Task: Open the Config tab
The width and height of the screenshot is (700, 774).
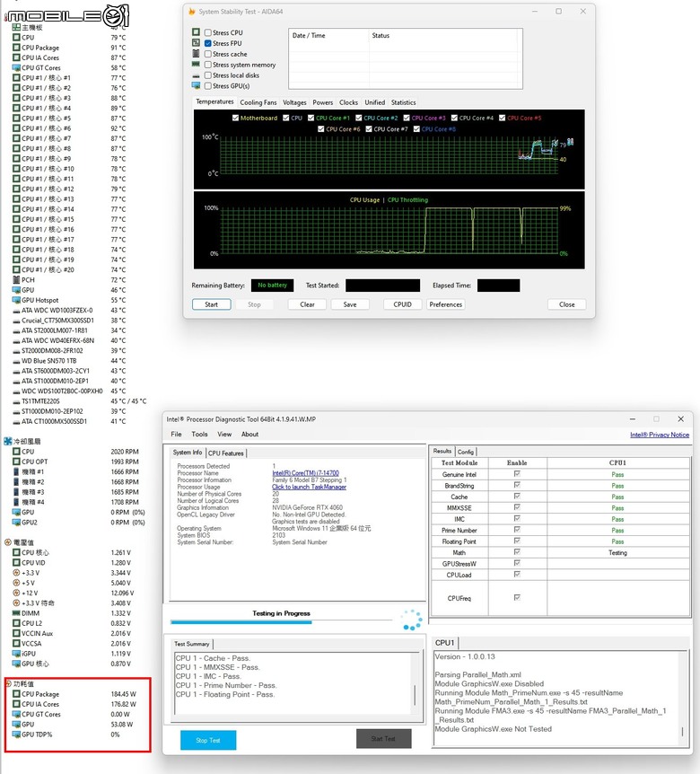Action: (466, 452)
